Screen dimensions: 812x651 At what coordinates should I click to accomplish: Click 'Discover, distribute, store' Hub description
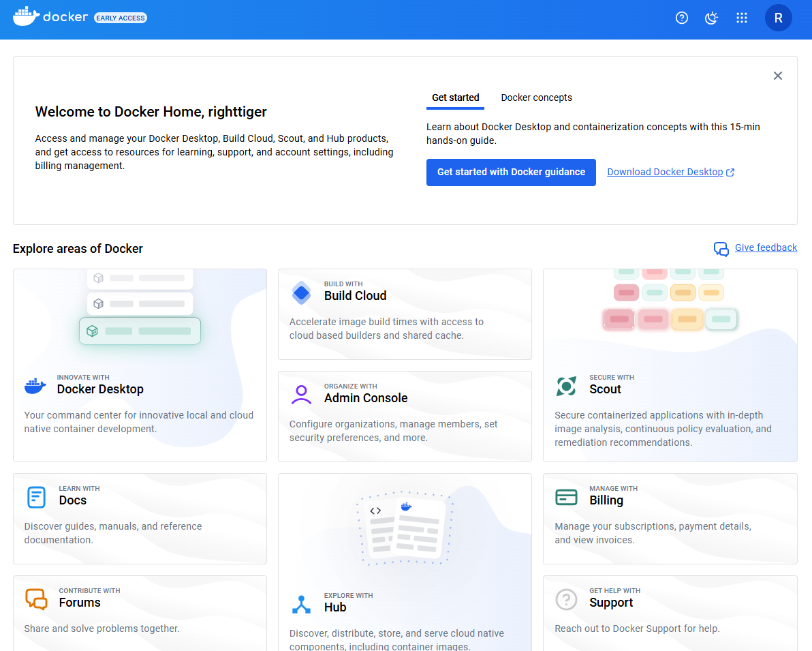tap(396, 639)
